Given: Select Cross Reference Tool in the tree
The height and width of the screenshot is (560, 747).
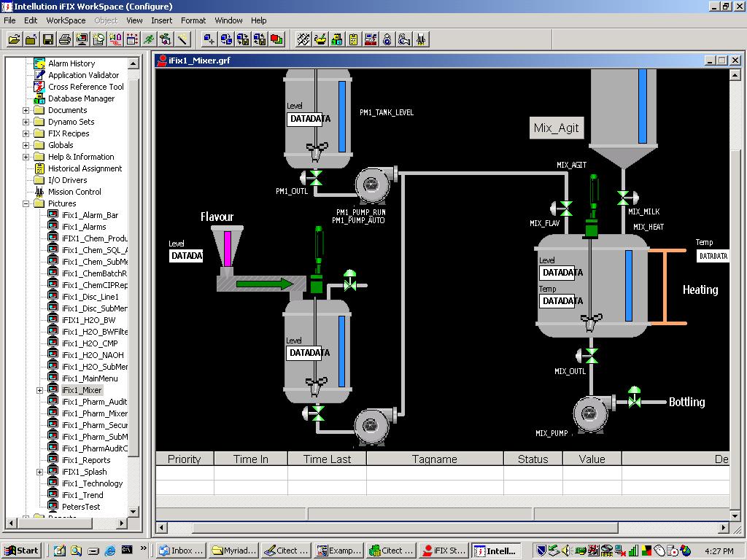Looking at the screenshot, I should click(x=86, y=87).
